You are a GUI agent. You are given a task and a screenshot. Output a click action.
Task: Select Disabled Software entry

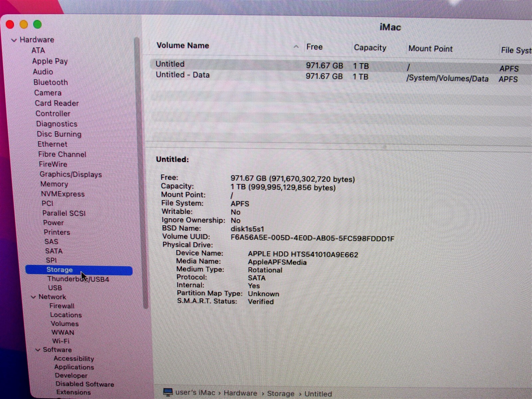85,384
